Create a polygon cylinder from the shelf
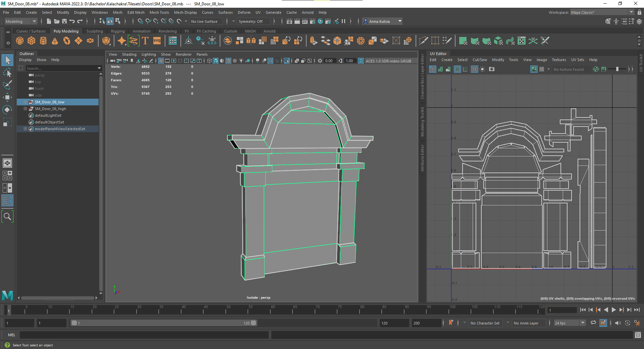644x349 pixels. tap(43, 41)
